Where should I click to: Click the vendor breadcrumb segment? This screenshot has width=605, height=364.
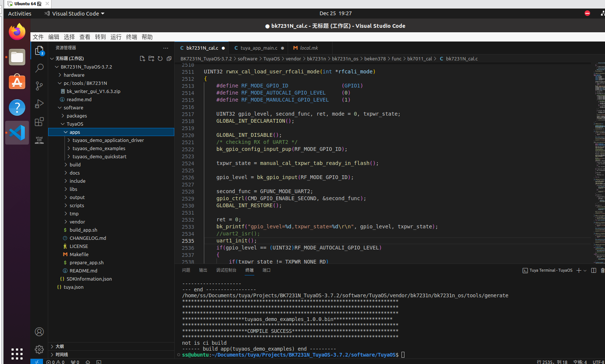pyautogui.click(x=293, y=59)
